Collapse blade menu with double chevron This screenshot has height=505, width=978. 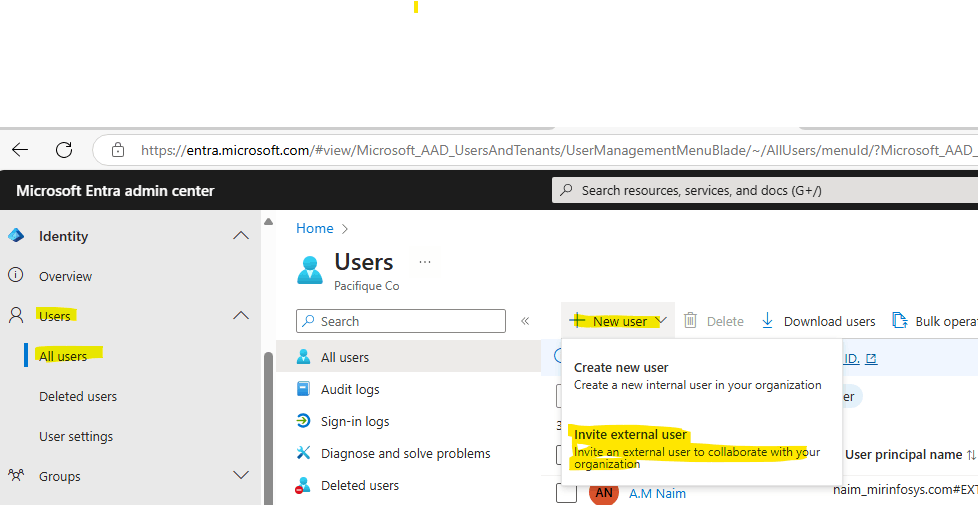525,321
